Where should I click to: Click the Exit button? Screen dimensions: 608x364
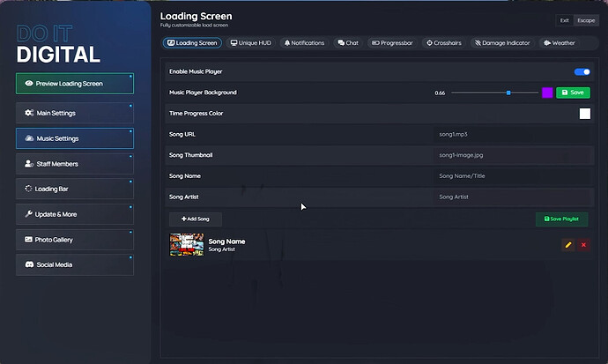tap(565, 20)
